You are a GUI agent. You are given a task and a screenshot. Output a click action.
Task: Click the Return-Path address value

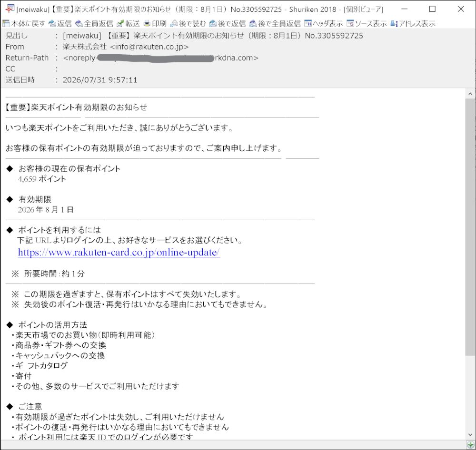click(x=160, y=58)
